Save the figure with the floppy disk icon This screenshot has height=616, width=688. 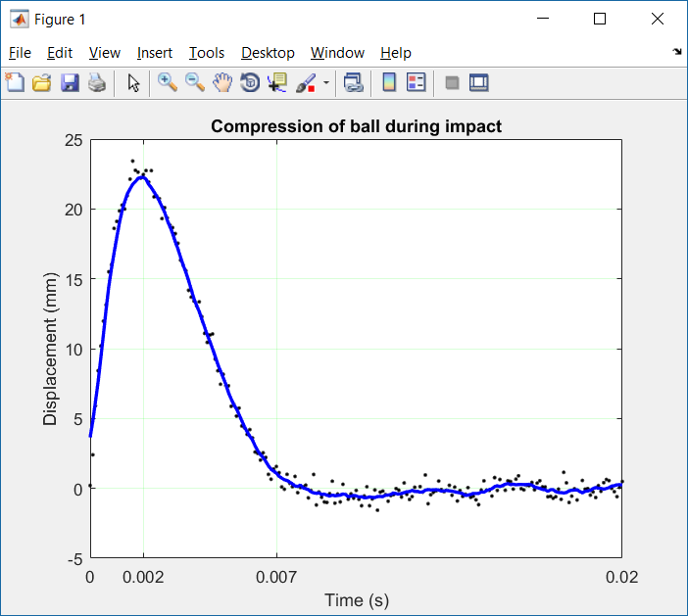[70, 83]
